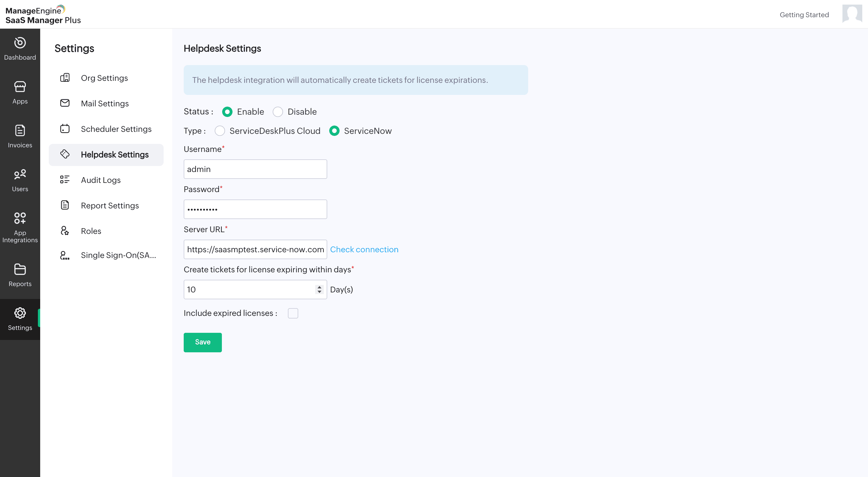Open the Invoices document icon
This screenshot has width=868, height=477.
point(20,131)
